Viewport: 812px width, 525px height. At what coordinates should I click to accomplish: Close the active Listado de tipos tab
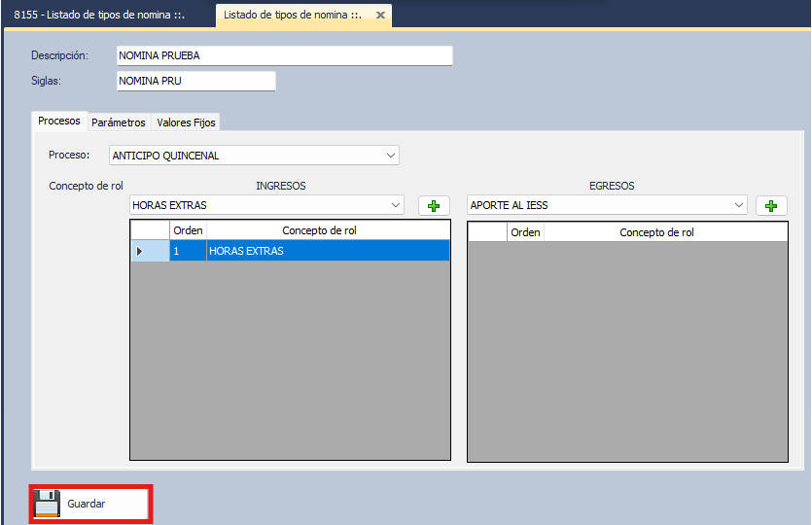(x=381, y=16)
